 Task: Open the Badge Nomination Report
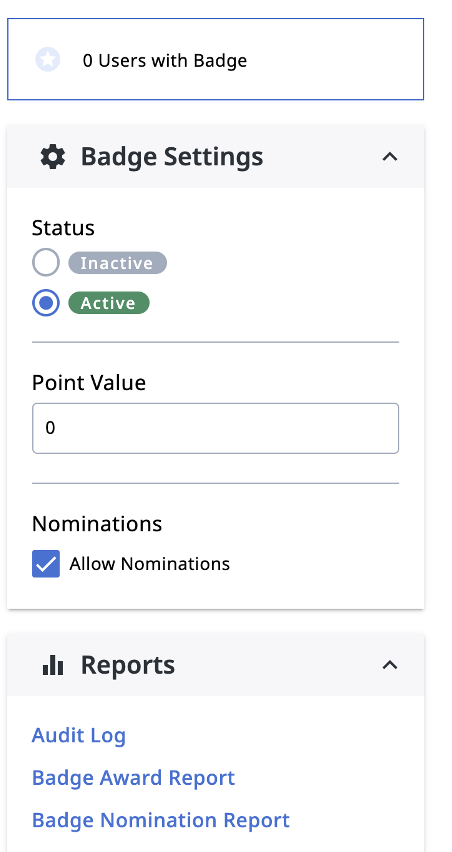(161, 820)
